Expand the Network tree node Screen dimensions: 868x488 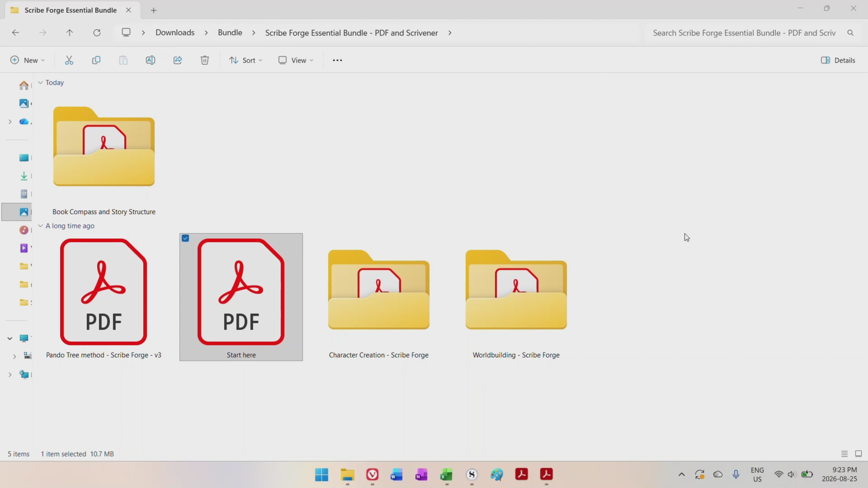click(x=10, y=375)
